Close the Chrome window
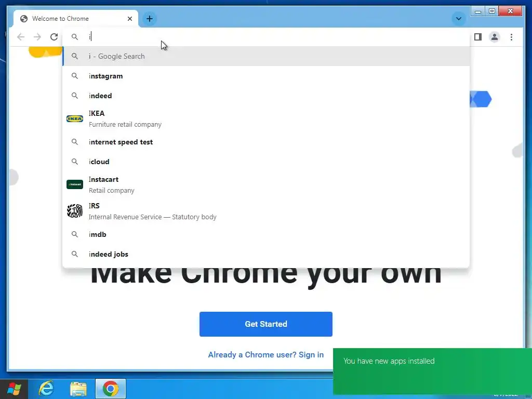The image size is (532, 399). [x=510, y=11]
